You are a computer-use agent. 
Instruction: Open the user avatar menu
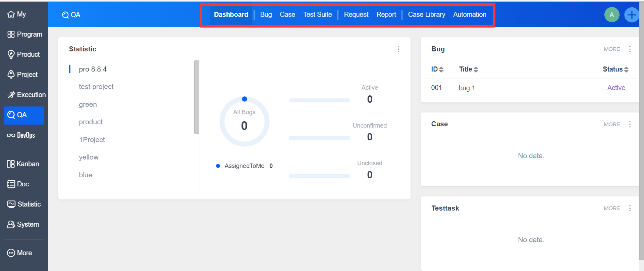click(x=611, y=15)
